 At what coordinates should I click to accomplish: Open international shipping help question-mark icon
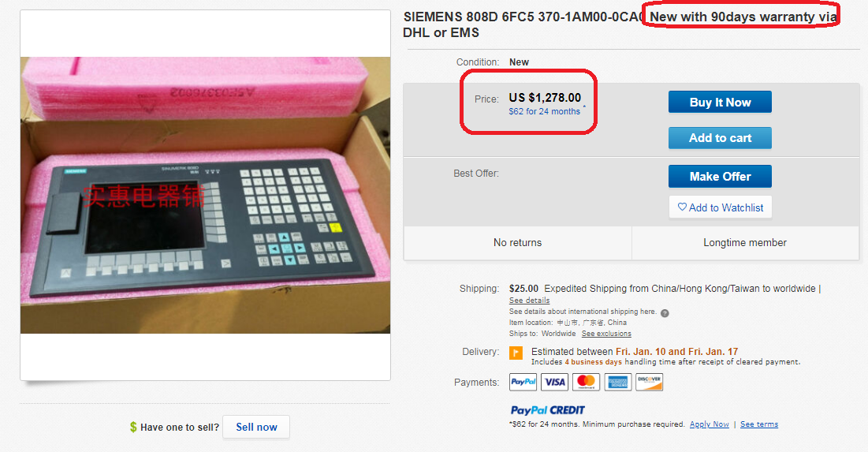665,312
